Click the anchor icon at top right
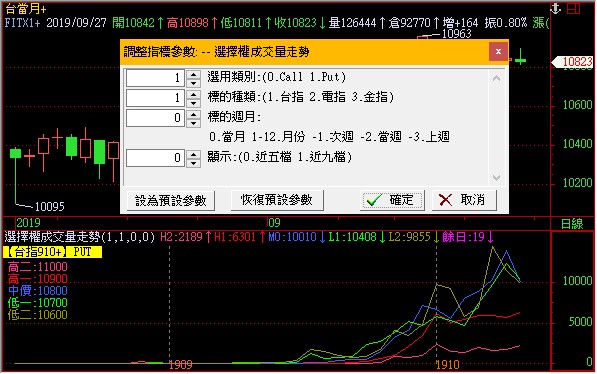 555,8
